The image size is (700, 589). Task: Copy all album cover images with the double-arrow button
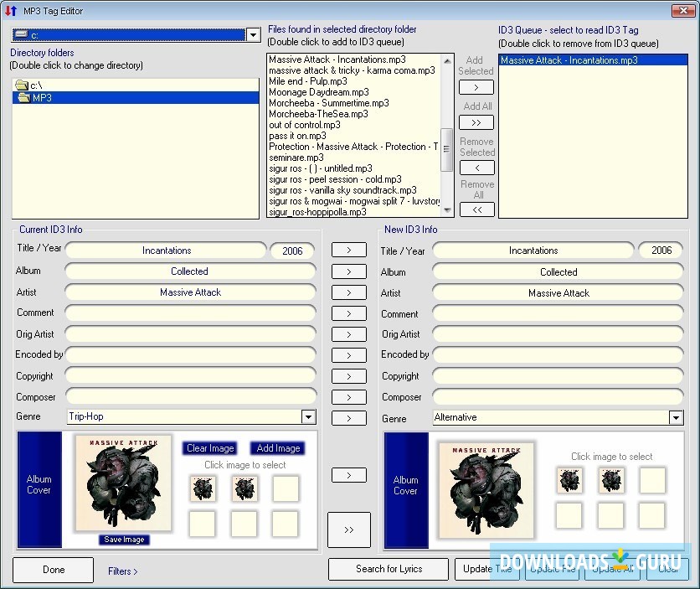(x=349, y=530)
